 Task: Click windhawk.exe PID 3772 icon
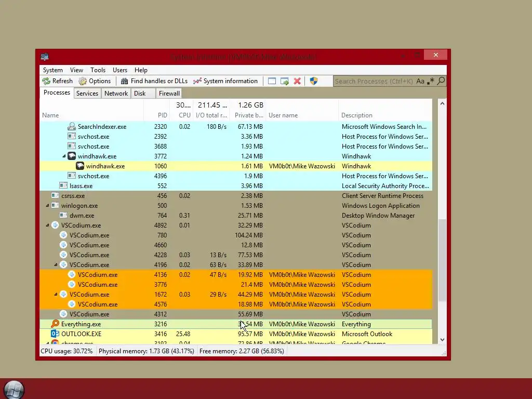[72, 156]
